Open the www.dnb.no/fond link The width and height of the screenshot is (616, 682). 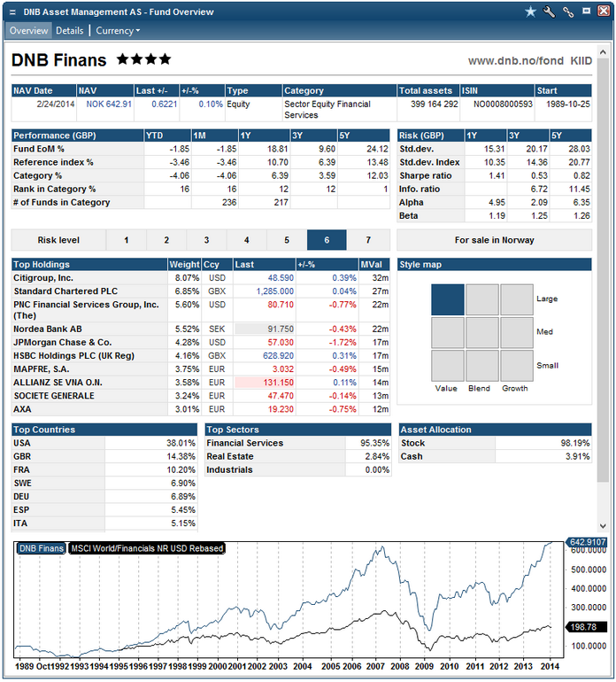tap(516, 60)
